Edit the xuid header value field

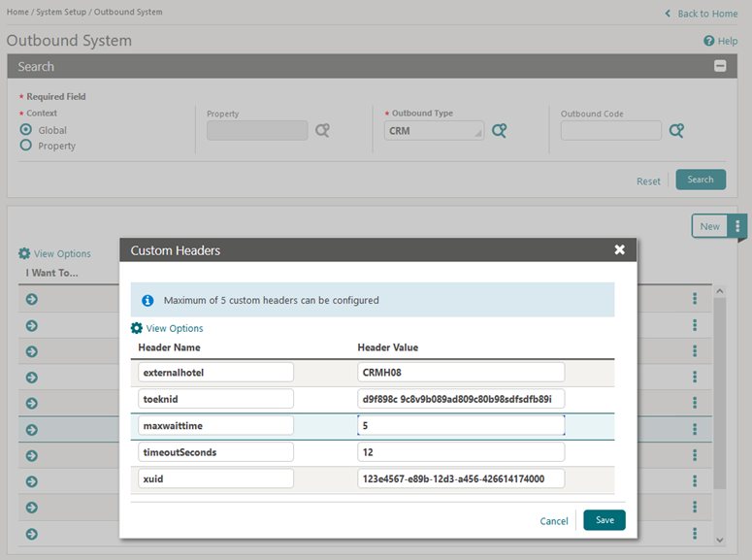461,478
